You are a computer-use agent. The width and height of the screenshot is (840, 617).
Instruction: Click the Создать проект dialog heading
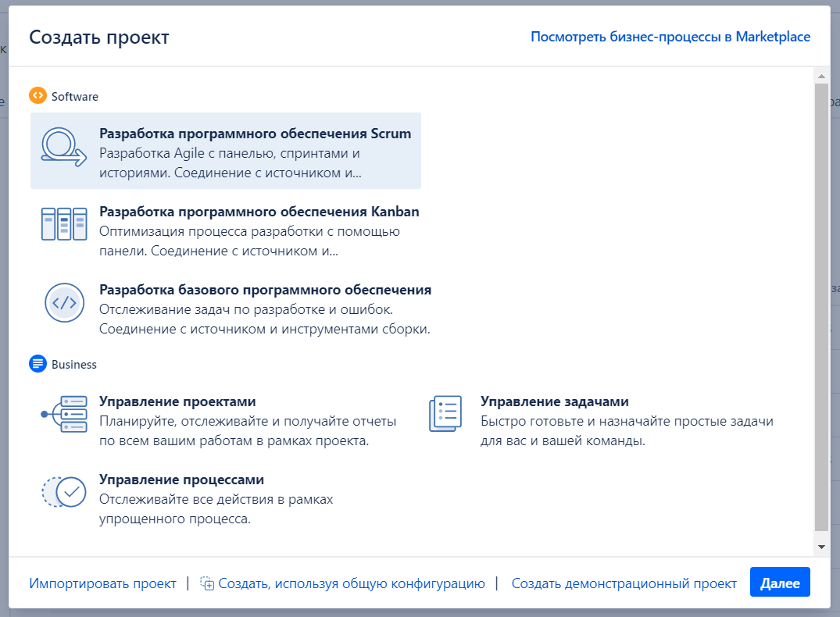pyautogui.click(x=99, y=37)
